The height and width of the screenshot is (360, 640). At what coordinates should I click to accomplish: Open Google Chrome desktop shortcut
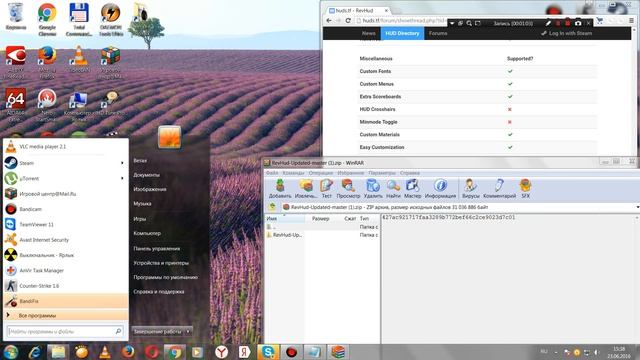(47, 19)
